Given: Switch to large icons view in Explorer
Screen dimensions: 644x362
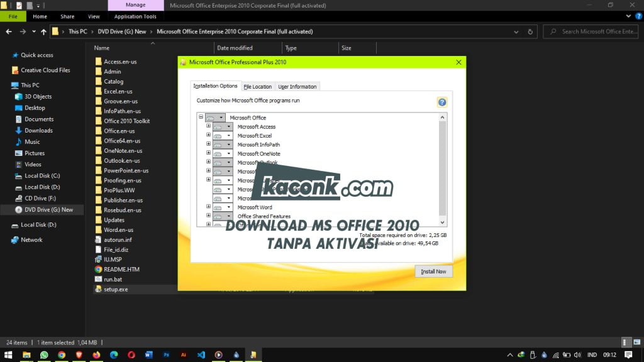Looking at the screenshot, I should tap(636, 343).
